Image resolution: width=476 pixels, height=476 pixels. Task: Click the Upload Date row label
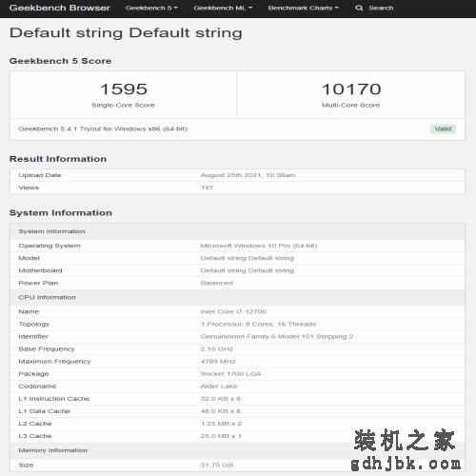[40, 175]
